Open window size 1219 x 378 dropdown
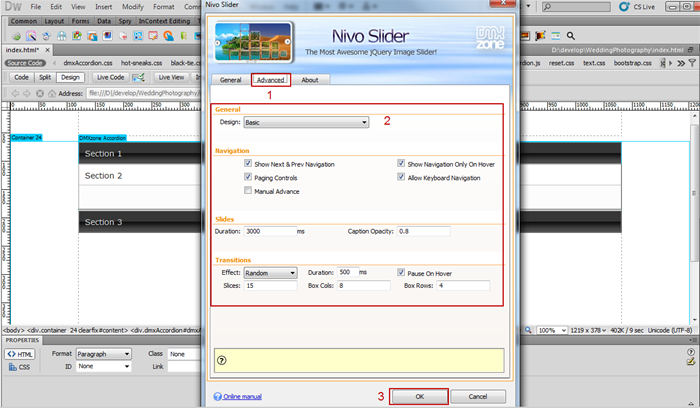The image size is (700, 408). [588, 330]
